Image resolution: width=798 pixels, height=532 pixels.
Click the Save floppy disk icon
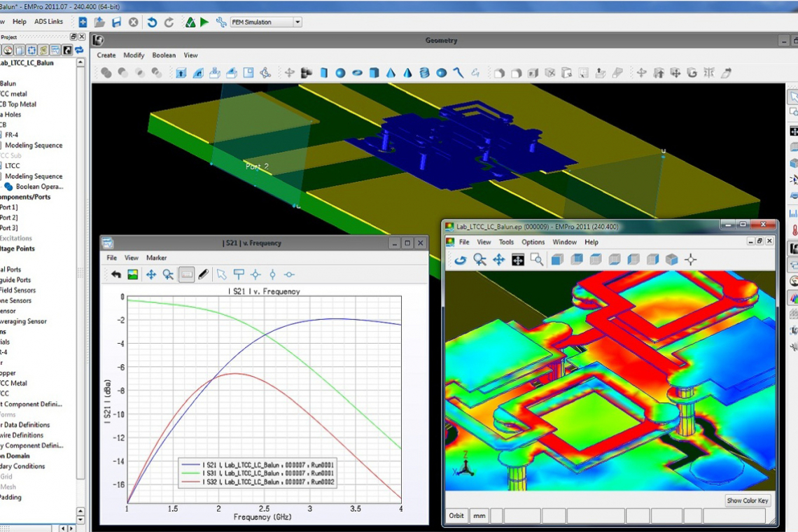116,22
